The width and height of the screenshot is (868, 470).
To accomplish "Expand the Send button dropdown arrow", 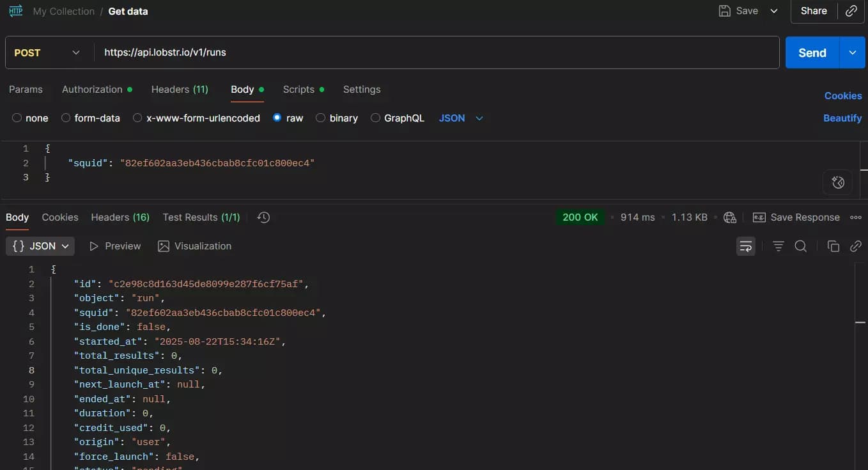I will pyautogui.click(x=853, y=52).
